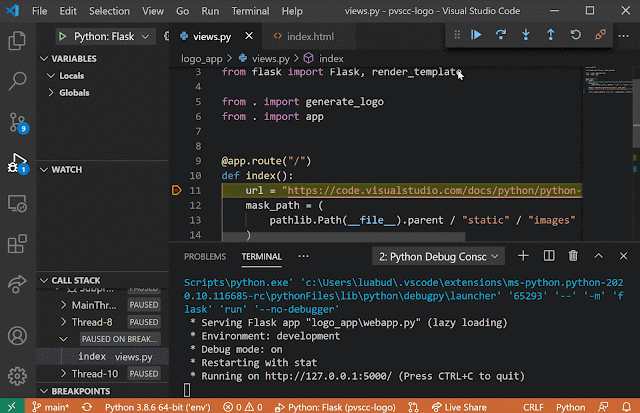Viewport: 640px width, 413px height.
Task: Click the main* branch in status bar
Action: (51, 407)
